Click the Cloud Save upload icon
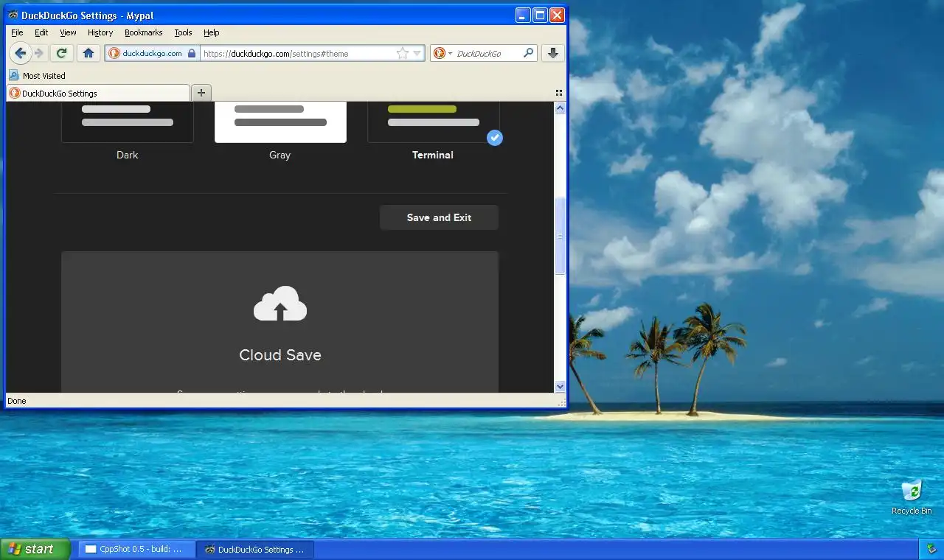944x560 pixels. pyautogui.click(x=280, y=304)
